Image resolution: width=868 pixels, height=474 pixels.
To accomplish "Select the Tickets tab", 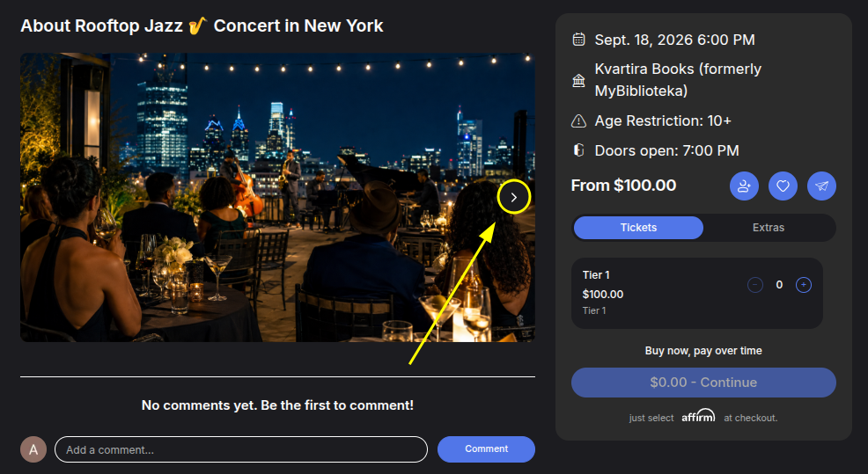I will (x=638, y=227).
